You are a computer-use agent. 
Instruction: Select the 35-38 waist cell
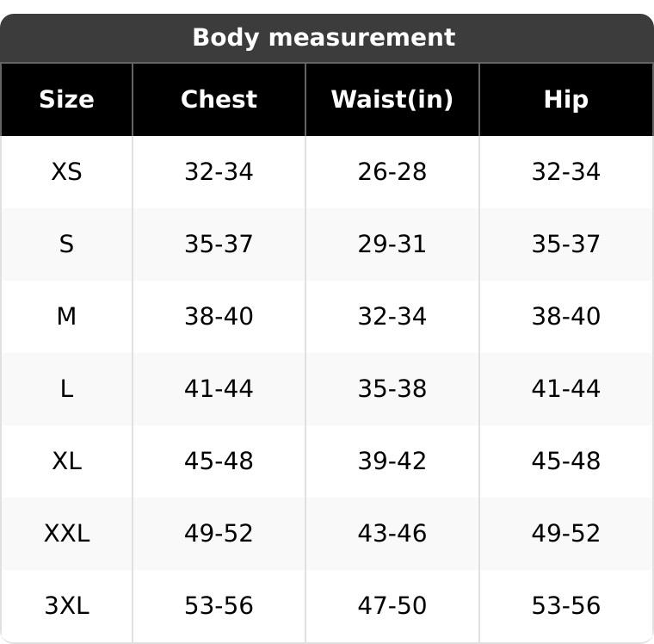click(392, 389)
